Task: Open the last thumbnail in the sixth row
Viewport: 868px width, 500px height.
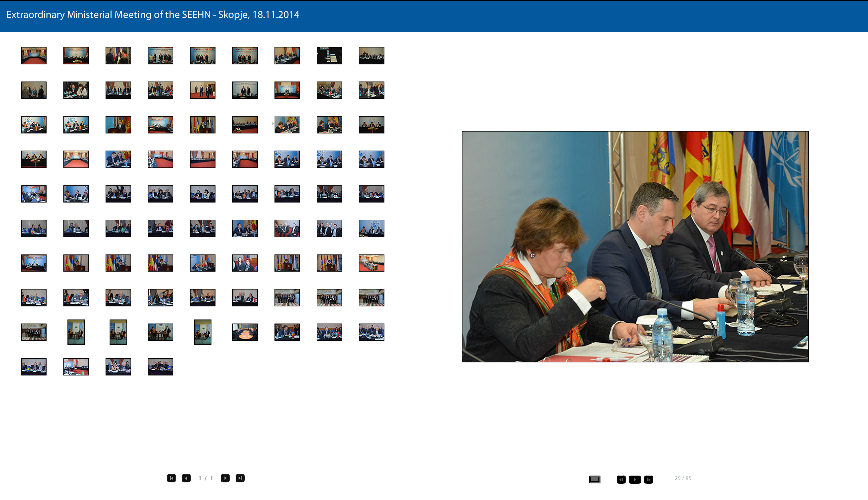Action: point(371,228)
